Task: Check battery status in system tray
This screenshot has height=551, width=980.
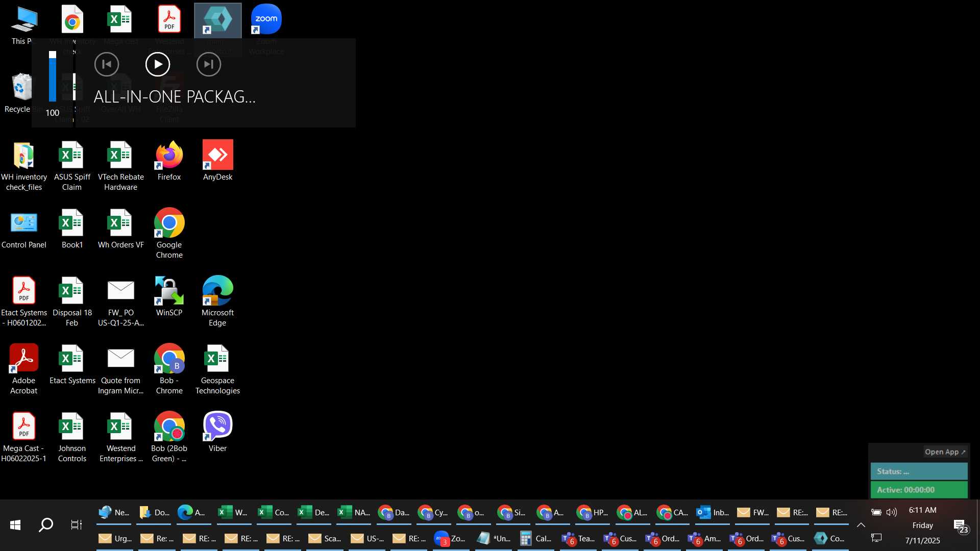Action: pyautogui.click(x=876, y=512)
